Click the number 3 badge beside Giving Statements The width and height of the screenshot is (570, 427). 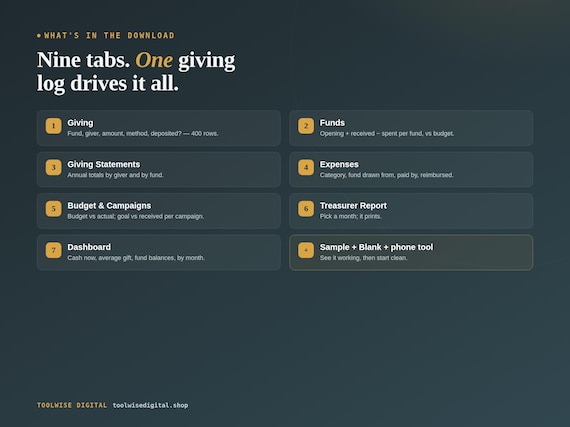pyautogui.click(x=53, y=168)
